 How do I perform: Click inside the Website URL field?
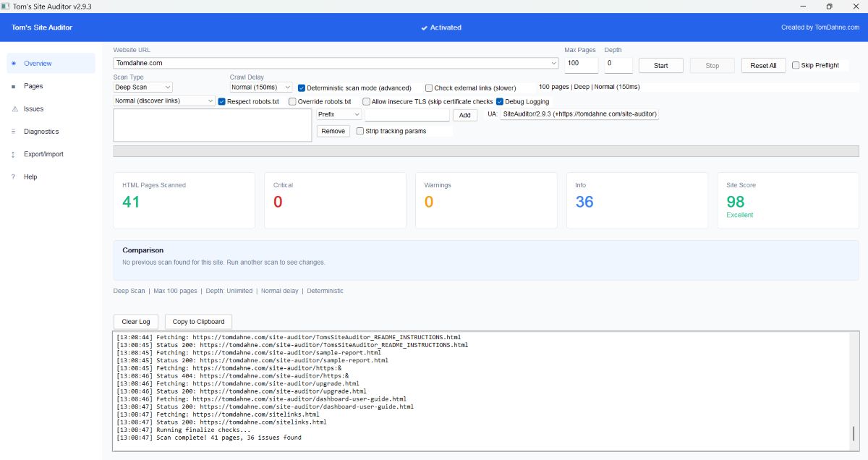(289, 63)
